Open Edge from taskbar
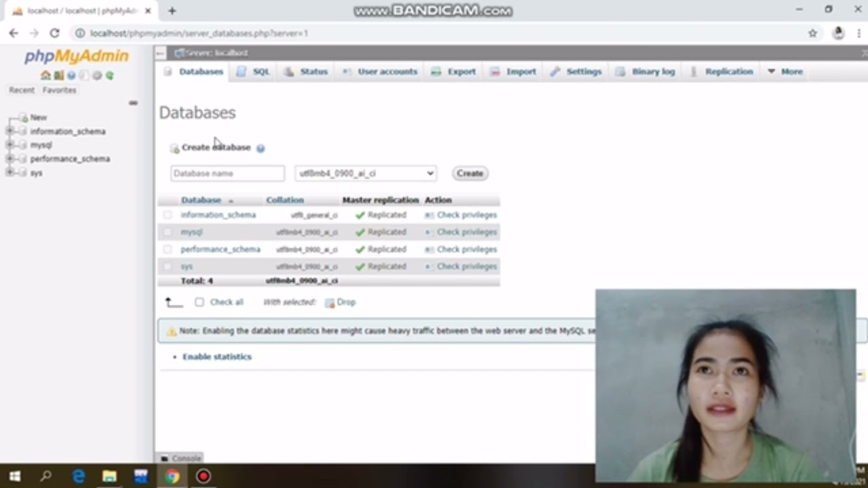868x488 pixels. click(x=79, y=476)
